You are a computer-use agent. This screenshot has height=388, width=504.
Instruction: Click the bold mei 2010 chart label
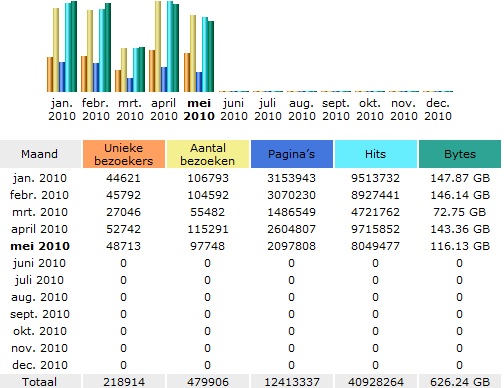click(x=199, y=109)
